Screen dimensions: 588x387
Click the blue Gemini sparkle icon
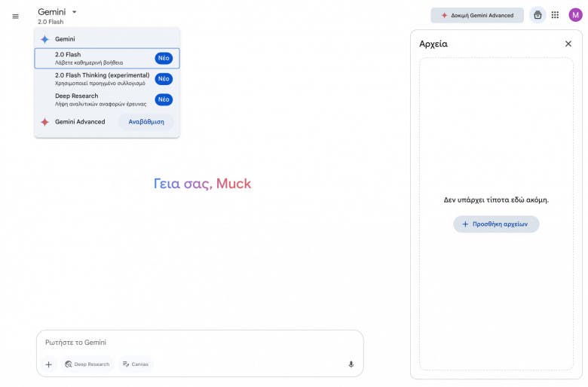coord(44,39)
